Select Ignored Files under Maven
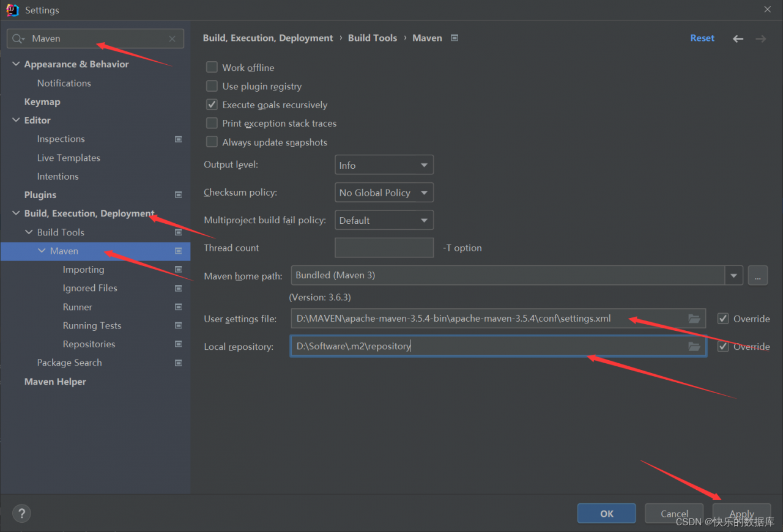 [90, 288]
